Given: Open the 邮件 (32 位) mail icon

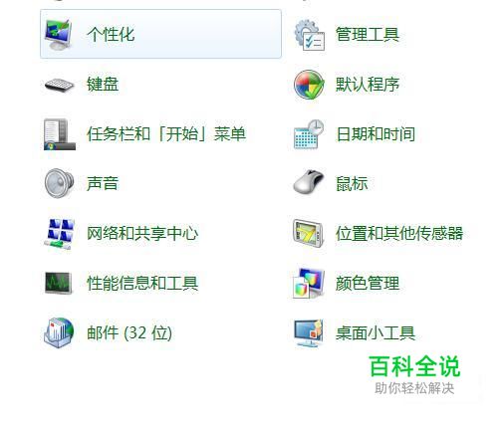Looking at the screenshot, I should pyautogui.click(x=59, y=332).
